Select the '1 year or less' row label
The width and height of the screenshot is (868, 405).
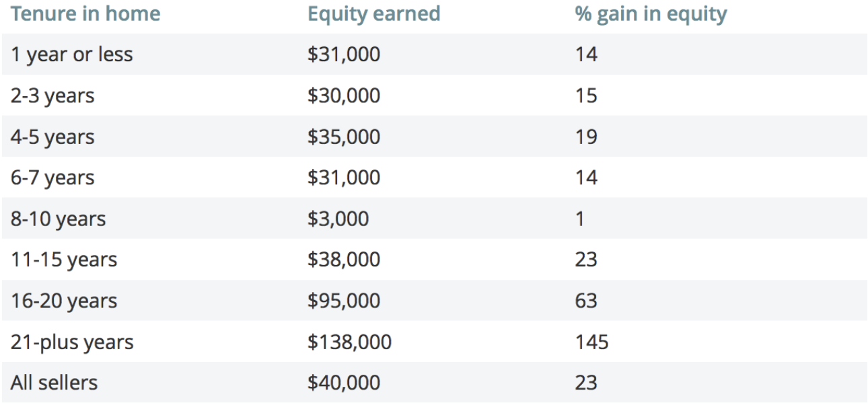(x=71, y=54)
